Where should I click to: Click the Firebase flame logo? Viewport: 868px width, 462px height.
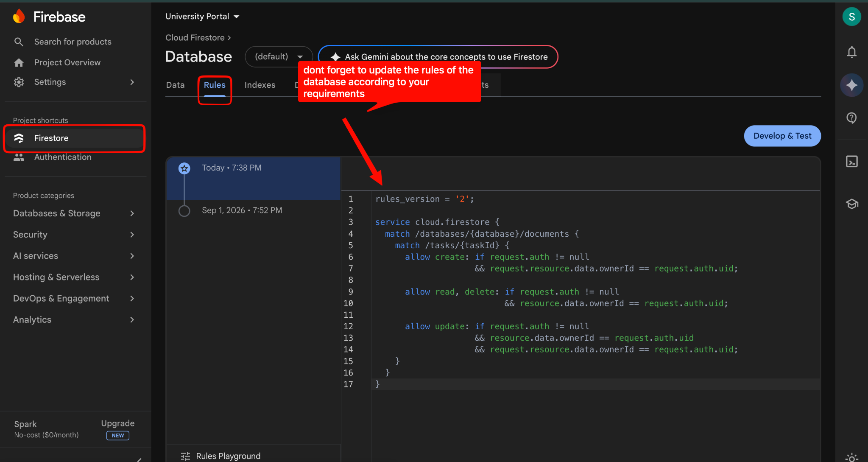pyautogui.click(x=19, y=17)
